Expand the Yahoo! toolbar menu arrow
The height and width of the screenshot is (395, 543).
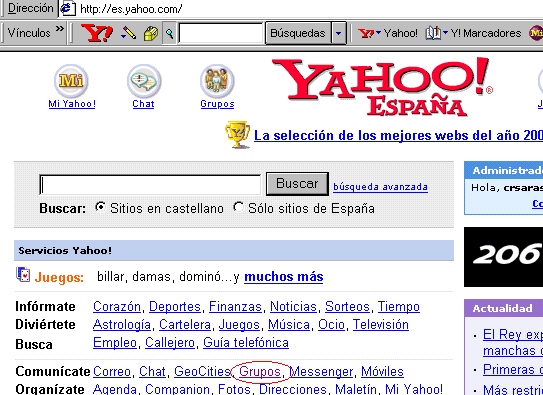point(378,33)
